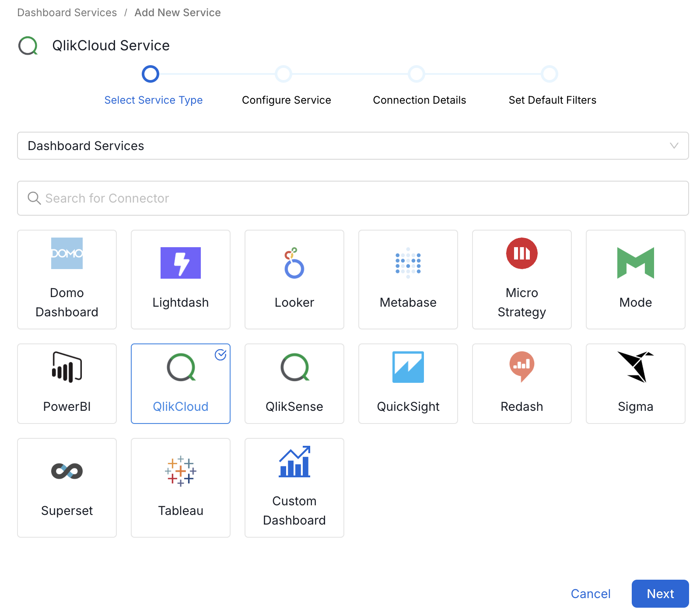Choose the Micro Strategy red icon
The image size is (700, 616).
point(521,253)
